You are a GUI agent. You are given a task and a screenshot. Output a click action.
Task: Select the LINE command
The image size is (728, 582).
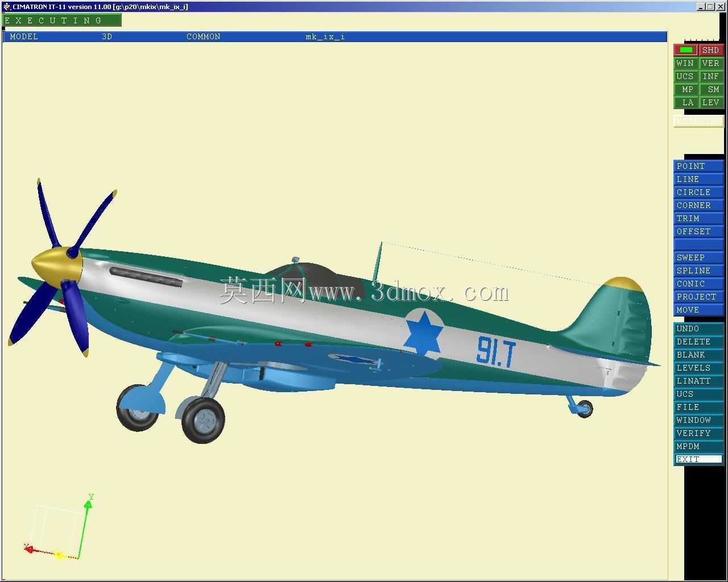click(698, 179)
